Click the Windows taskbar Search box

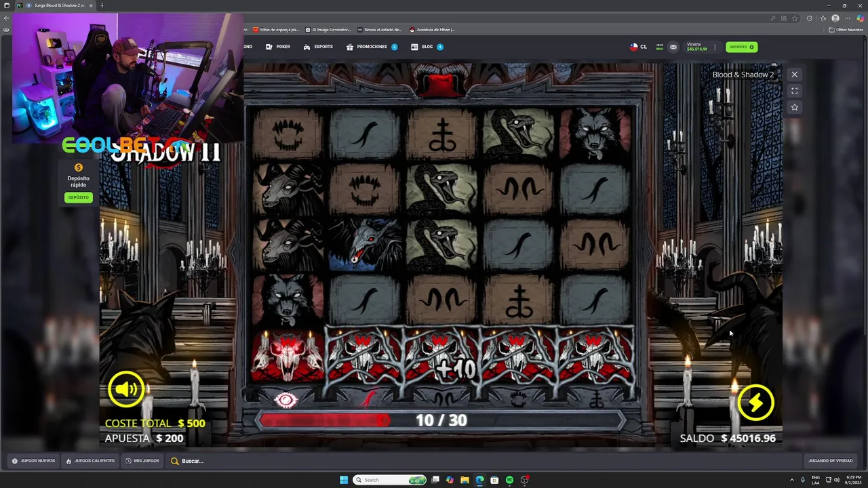(x=389, y=480)
